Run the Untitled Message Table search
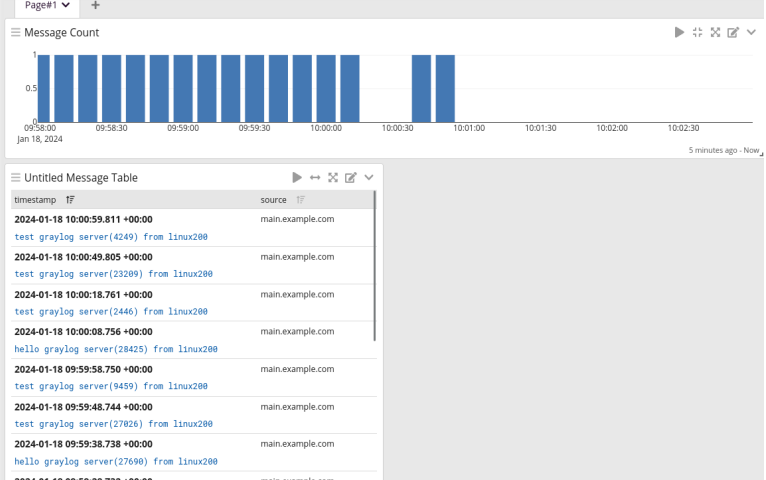This screenshot has width=766, height=480. pos(297,177)
